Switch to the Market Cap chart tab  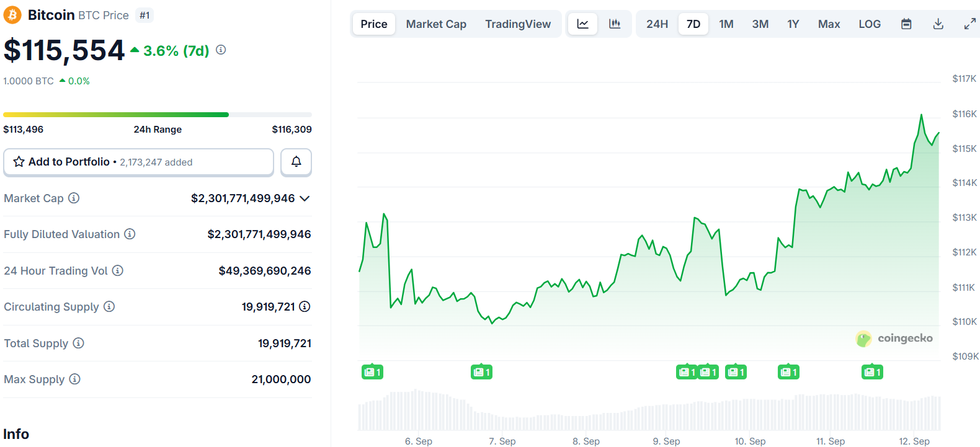pyautogui.click(x=436, y=24)
